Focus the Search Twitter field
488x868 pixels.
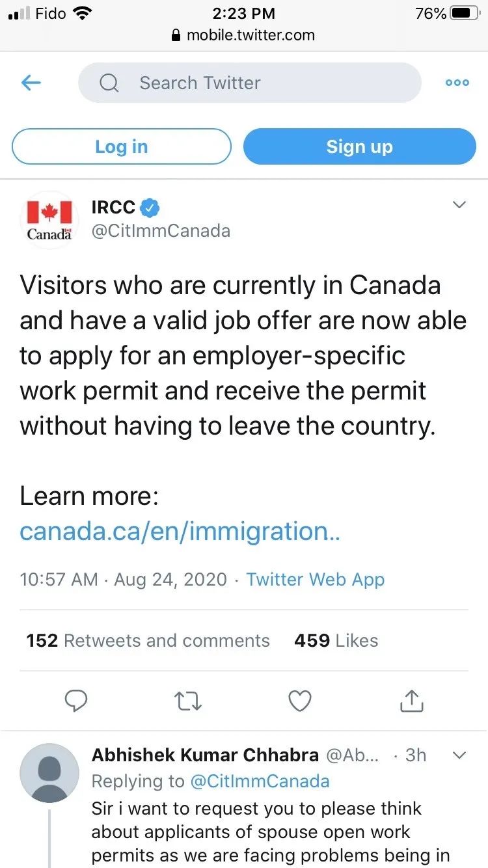[x=250, y=83]
